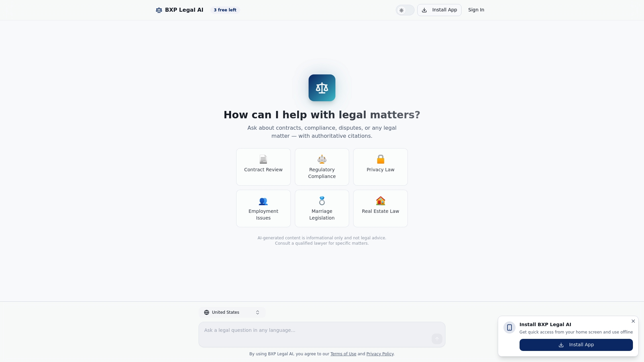Select the Employment Issues people card
Image resolution: width=644 pixels, height=362 pixels.
click(263, 208)
